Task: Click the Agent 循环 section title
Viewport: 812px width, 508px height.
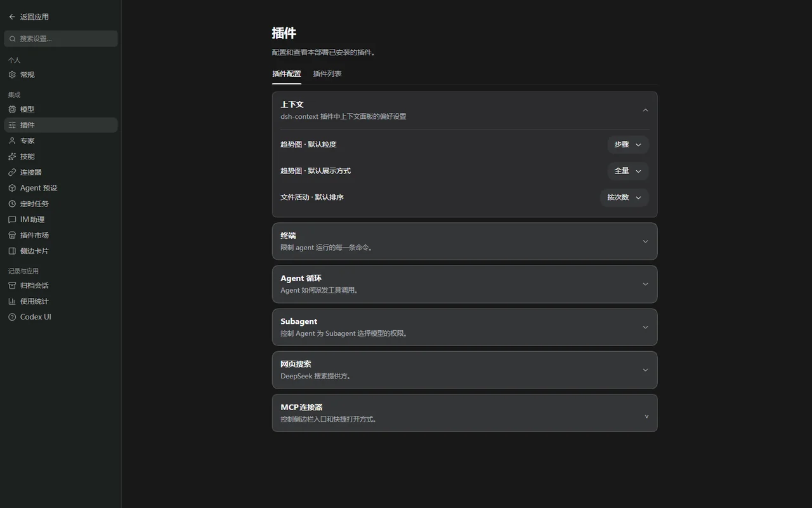Action: click(301, 278)
